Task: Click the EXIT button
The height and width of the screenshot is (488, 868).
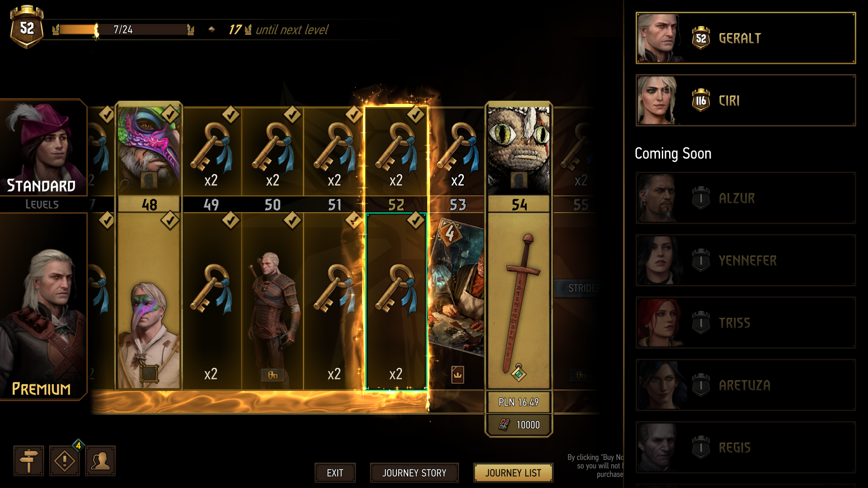Action: coord(335,473)
